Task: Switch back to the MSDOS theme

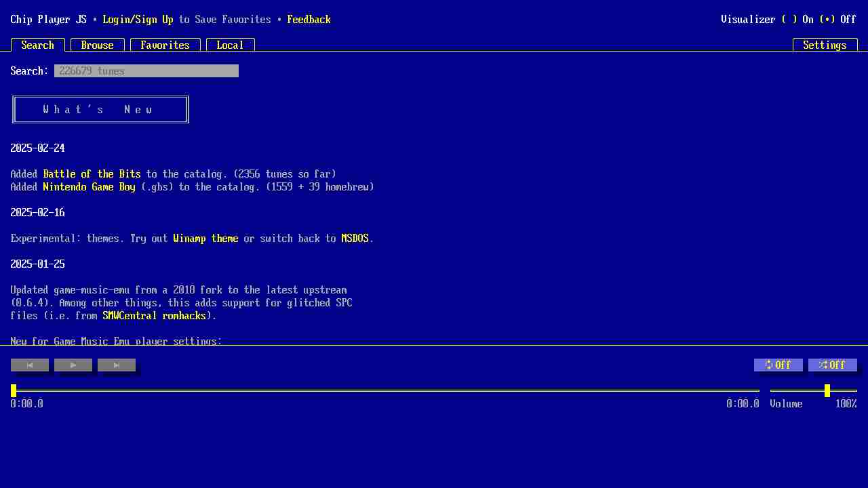Action: point(355,239)
